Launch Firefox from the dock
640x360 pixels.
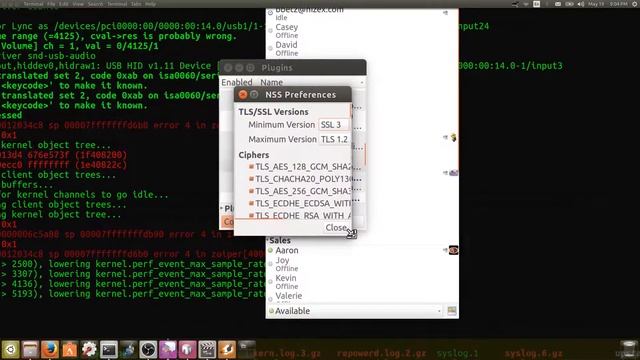pyautogui.click(x=50, y=349)
